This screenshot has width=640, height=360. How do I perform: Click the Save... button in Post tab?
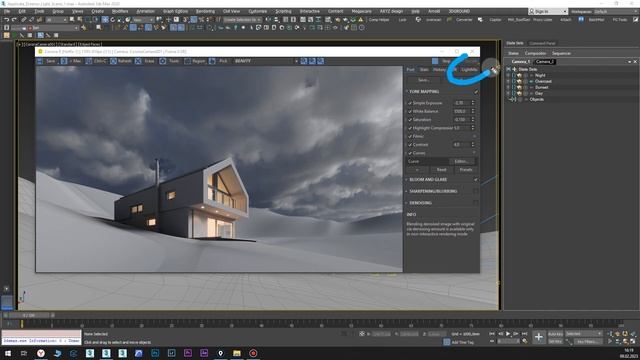[424, 80]
